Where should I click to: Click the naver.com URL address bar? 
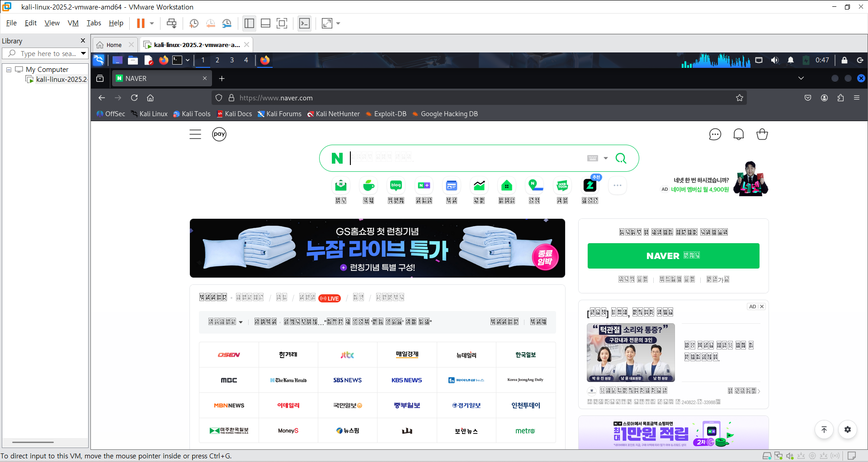pyautogui.click(x=479, y=98)
